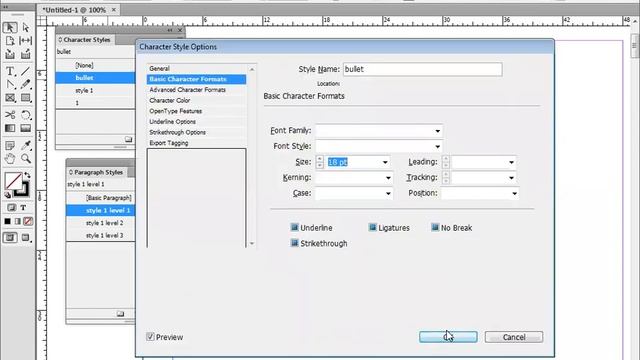Uncheck the Preview checkbox
This screenshot has width=640, height=360.
pos(150,337)
